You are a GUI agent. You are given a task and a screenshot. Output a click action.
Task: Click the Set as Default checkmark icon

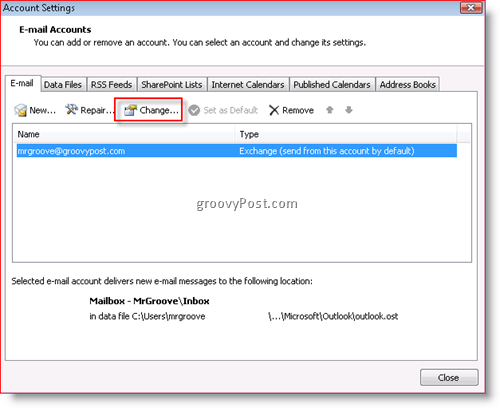(x=194, y=110)
